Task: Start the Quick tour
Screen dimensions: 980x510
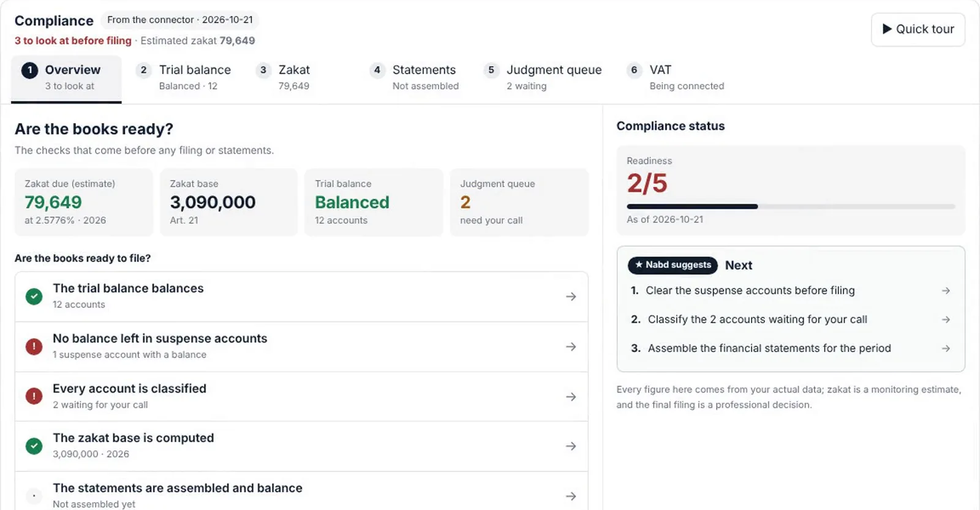Action: tap(918, 29)
